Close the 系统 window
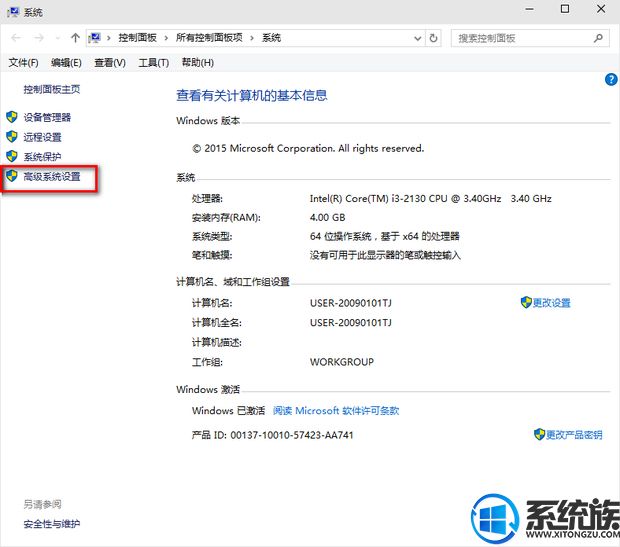This screenshot has width=620, height=547. pos(601,9)
